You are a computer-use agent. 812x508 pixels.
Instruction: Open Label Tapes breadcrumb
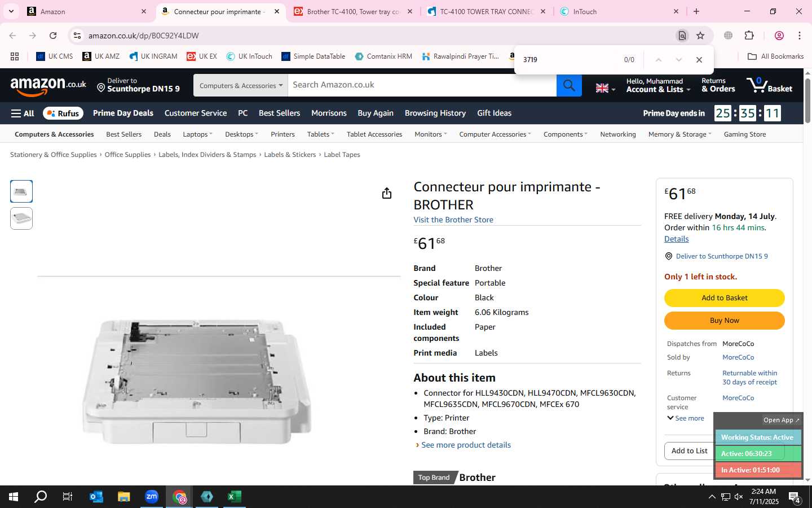pos(342,155)
